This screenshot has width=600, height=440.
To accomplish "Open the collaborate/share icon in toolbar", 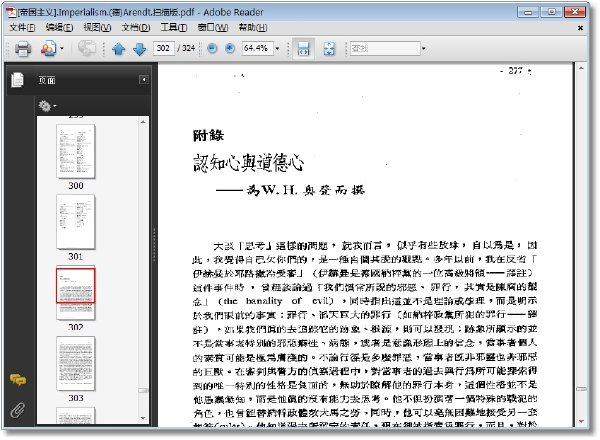I will [x=49, y=49].
